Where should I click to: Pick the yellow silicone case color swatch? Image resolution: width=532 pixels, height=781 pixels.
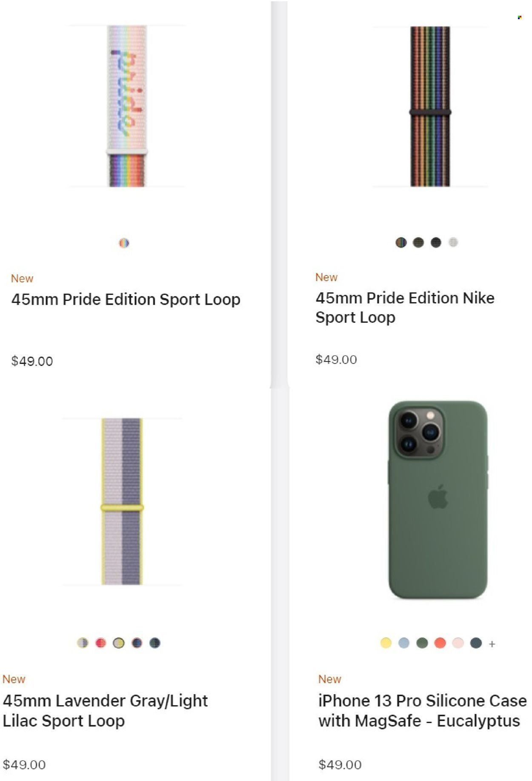pos(386,643)
